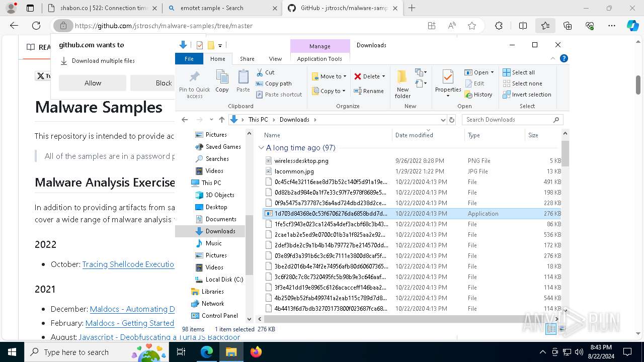Open the File menu tab
Viewport: 644px width, 362px height.
click(x=189, y=59)
